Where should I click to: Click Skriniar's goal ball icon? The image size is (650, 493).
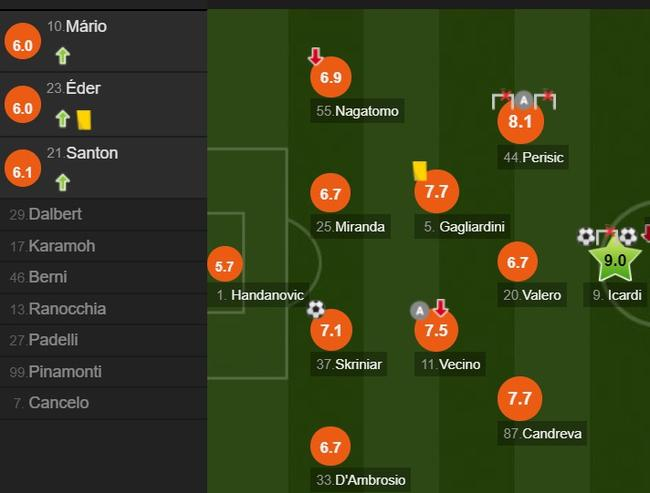click(x=316, y=309)
